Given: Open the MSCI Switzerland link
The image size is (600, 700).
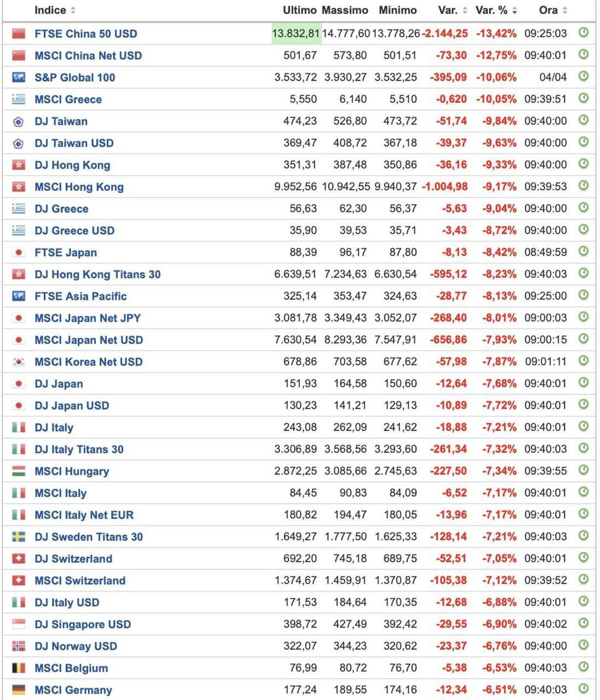Looking at the screenshot, I should pos(80,580).
